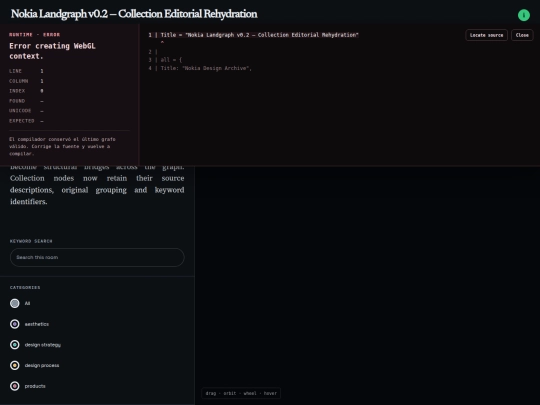The image size is (540, 405).
Task: Click the CATEGORIES heading
Action: (25, 287)
